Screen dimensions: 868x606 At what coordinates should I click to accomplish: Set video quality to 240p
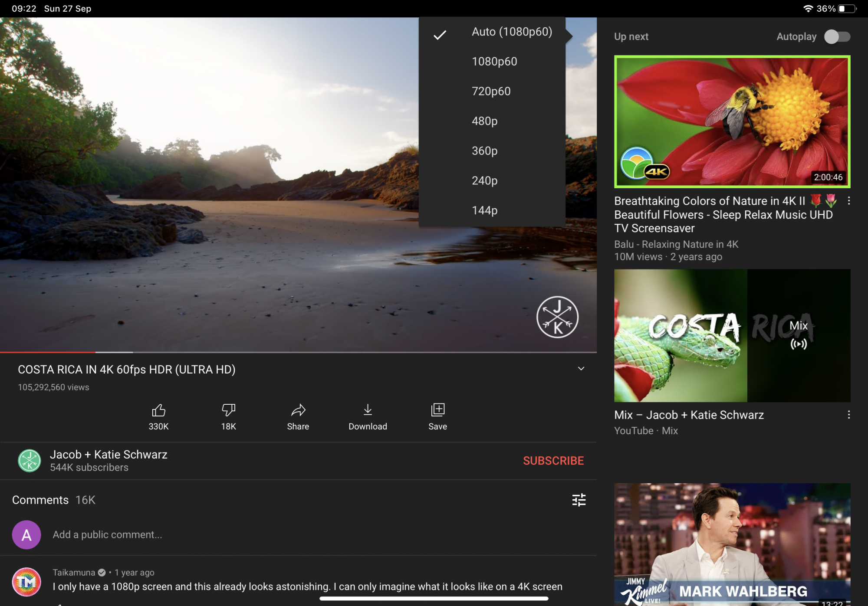pyautogui.click(x=492, y=180)
